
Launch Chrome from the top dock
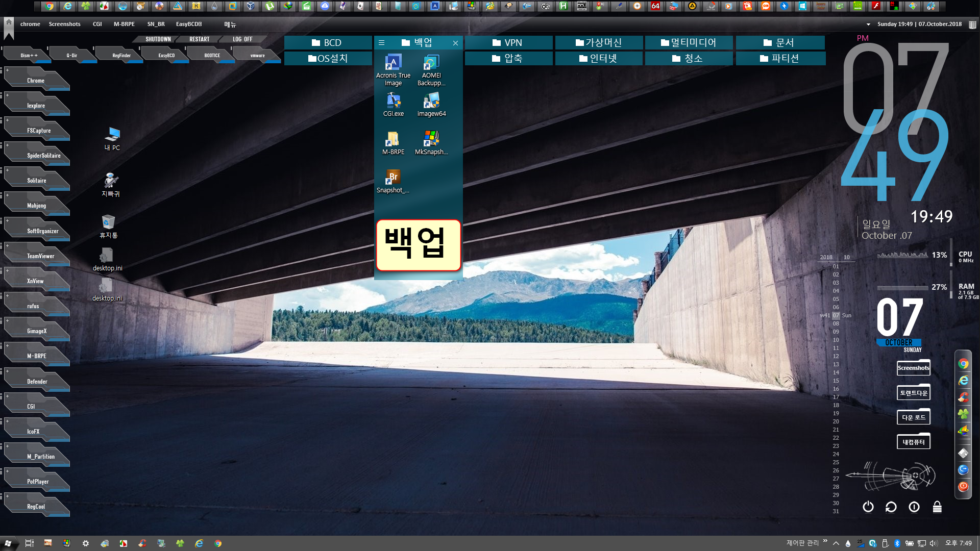[50, 6]
